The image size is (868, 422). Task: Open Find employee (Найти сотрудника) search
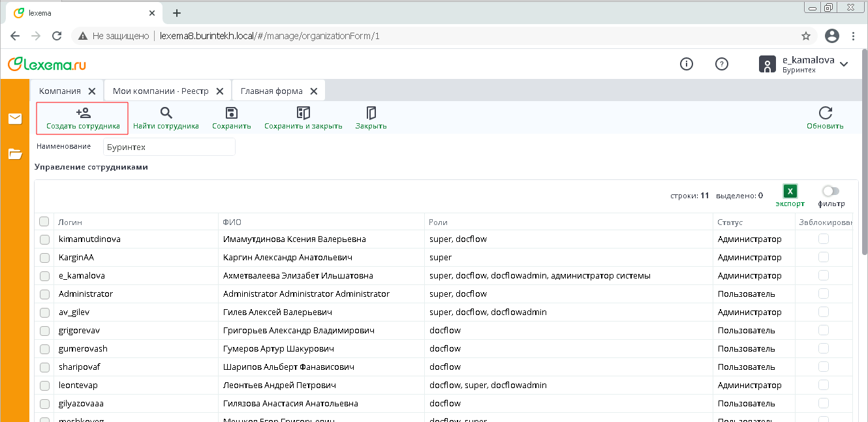tap(166, 113)
